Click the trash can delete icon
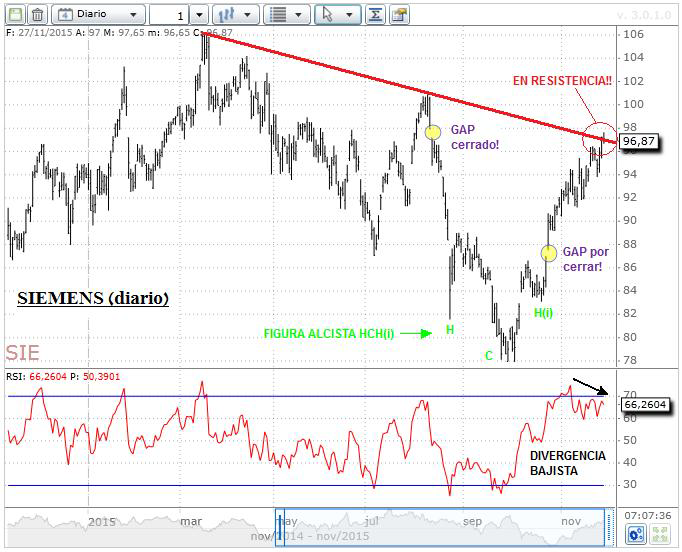 pyautogui.click(x=37, y=15)
